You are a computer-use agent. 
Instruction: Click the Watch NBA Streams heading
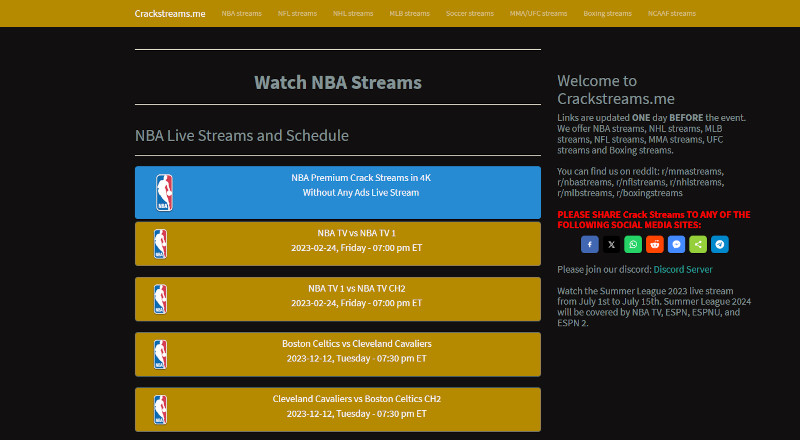coord(338,83)
